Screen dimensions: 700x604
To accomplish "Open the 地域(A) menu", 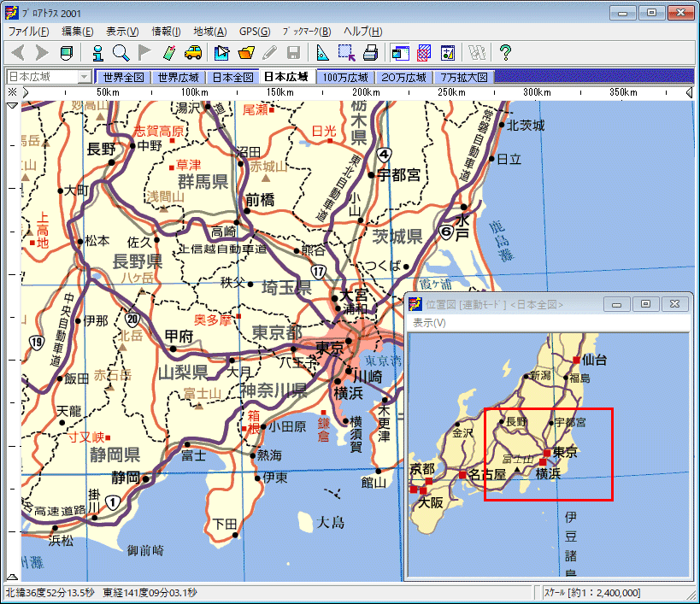I will pos(210,32).
